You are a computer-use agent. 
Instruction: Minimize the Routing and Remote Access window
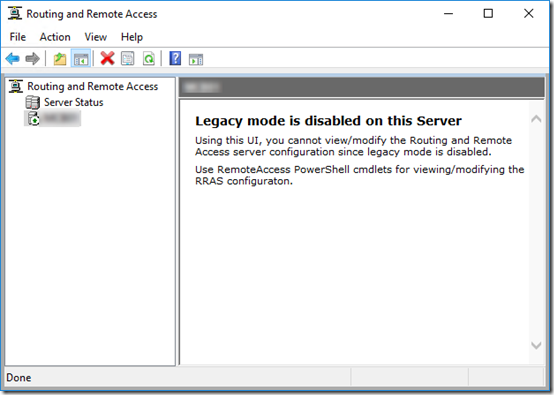[x=448, y=14]
